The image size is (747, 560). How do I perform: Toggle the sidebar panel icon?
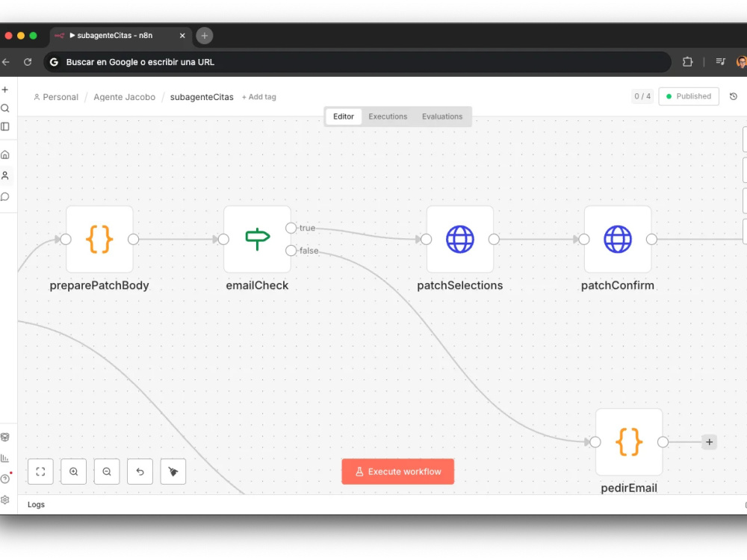coord(5,127)
